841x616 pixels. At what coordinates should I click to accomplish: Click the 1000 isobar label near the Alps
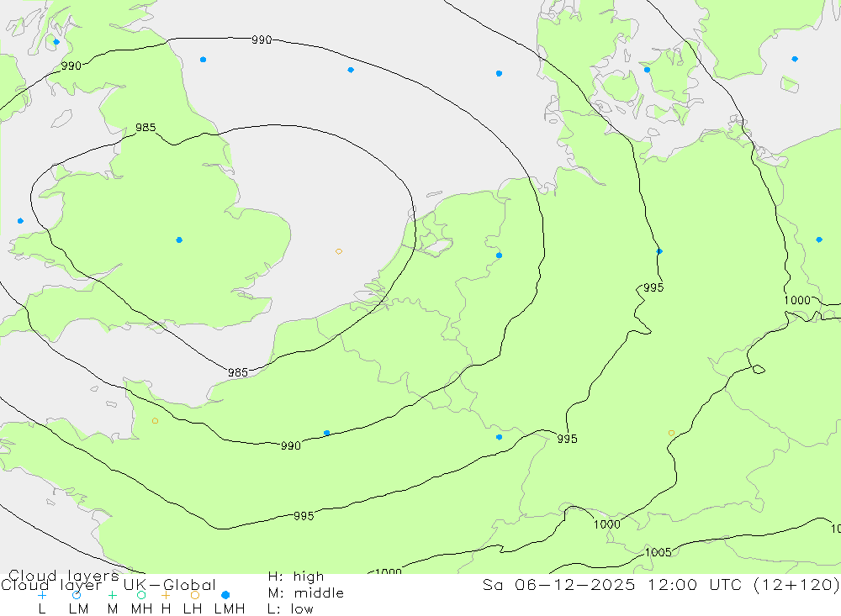606,524
